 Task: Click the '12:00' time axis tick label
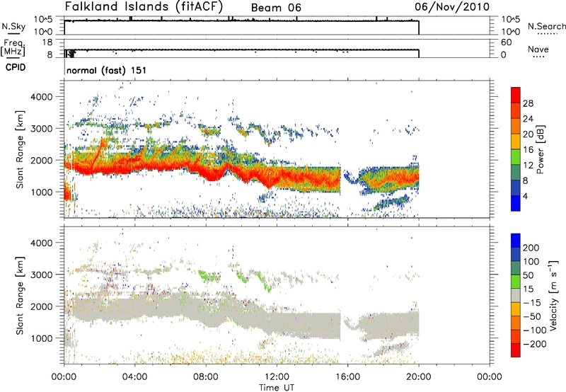(x=277, y=377)
